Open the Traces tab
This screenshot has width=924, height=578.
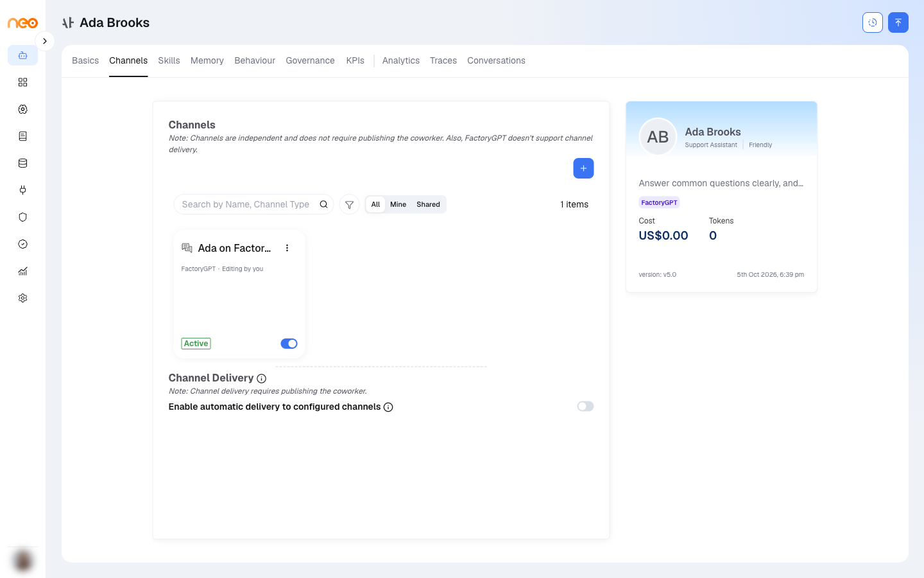(x=443, y=60)
